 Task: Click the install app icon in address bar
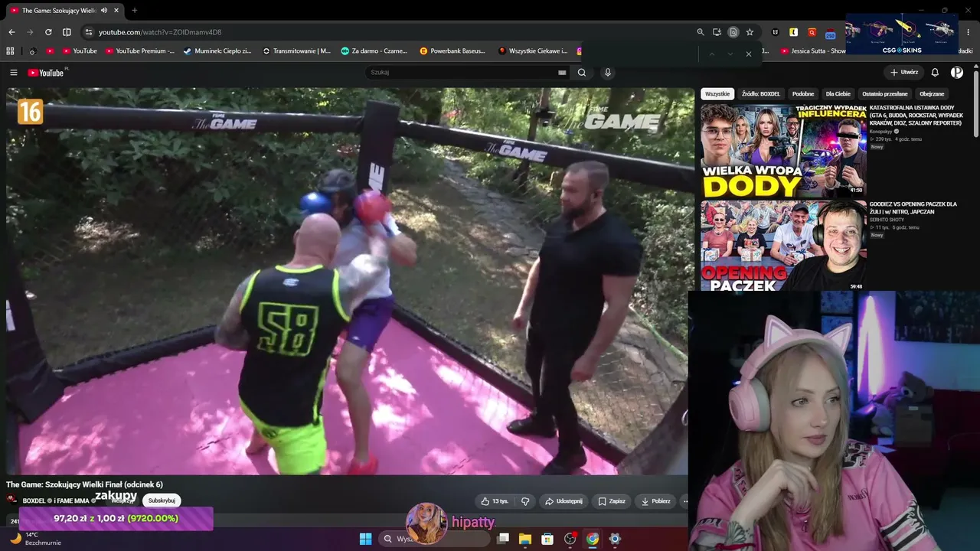717,32
